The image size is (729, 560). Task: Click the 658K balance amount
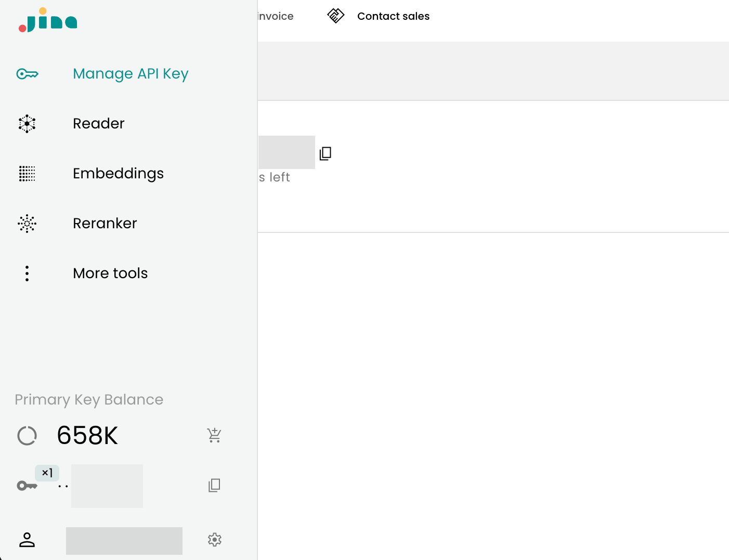(x=87, y=436)
